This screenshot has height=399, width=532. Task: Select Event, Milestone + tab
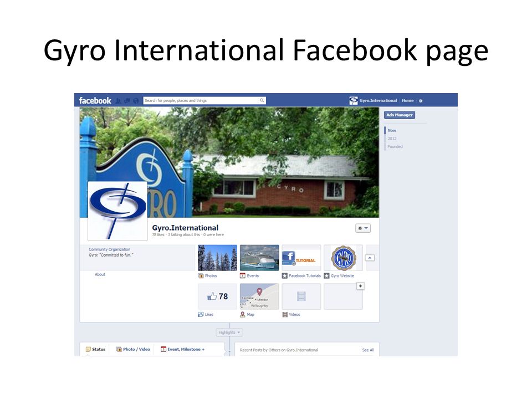point(182,349)
